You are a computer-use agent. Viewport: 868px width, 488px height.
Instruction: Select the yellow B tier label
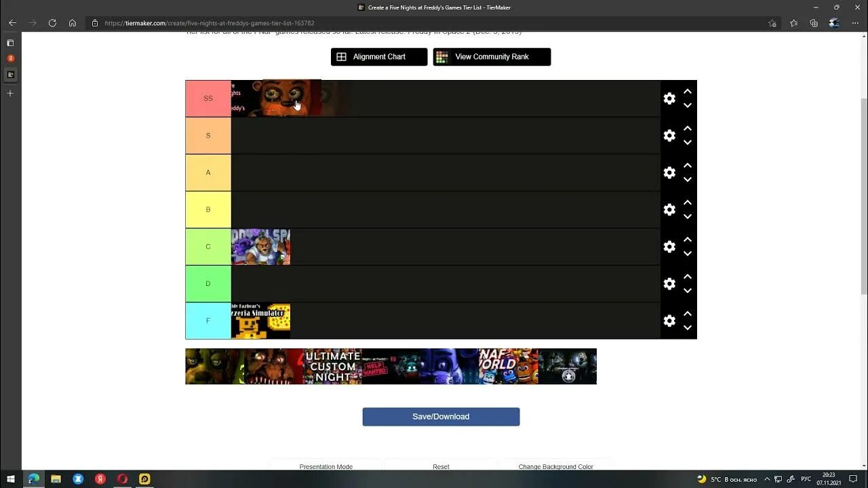[x=208, y=209]
